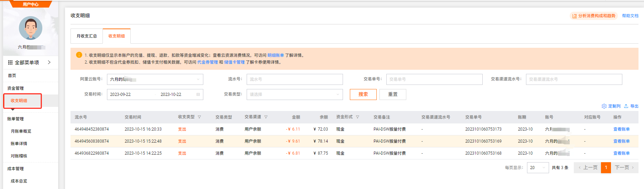Open the 代金券管理 link
The width and height of the screenshot is (644, 189).
[207, 62]
